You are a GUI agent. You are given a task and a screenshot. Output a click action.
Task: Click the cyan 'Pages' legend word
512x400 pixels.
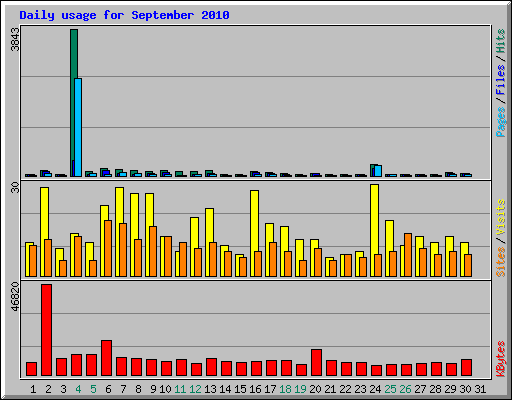501,122
